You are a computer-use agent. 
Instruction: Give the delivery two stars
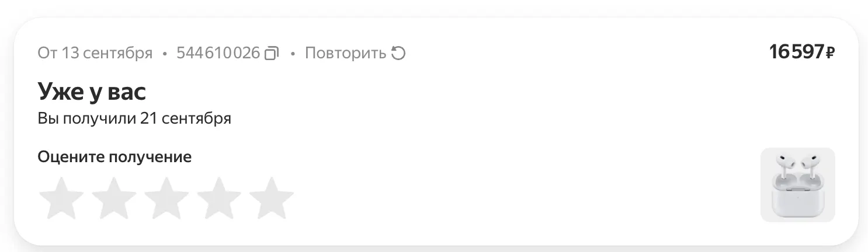tap(114, 198)
